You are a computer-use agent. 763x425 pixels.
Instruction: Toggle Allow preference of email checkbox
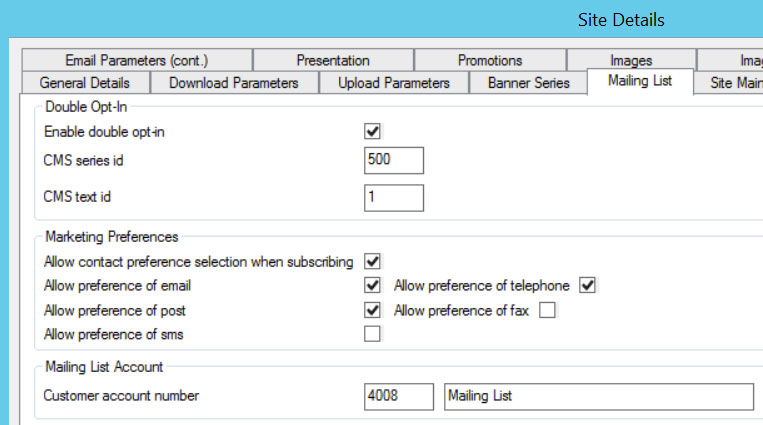(372, 285)
